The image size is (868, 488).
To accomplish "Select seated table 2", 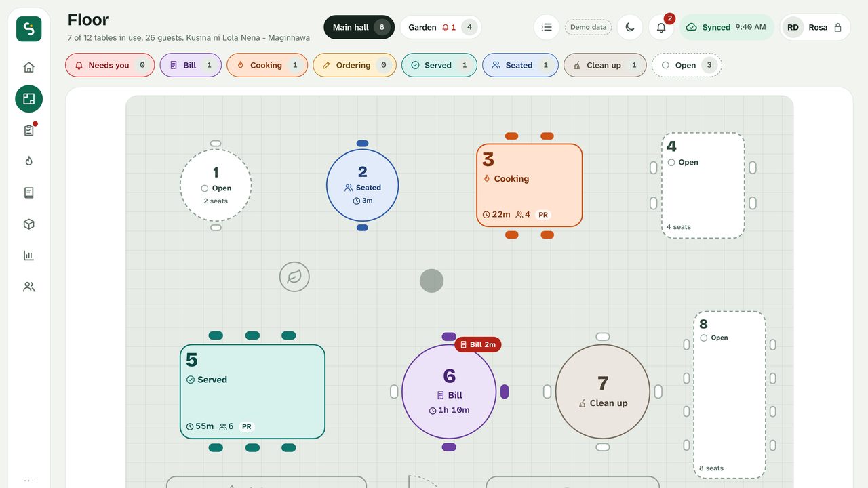I will (x=362, y=186).
